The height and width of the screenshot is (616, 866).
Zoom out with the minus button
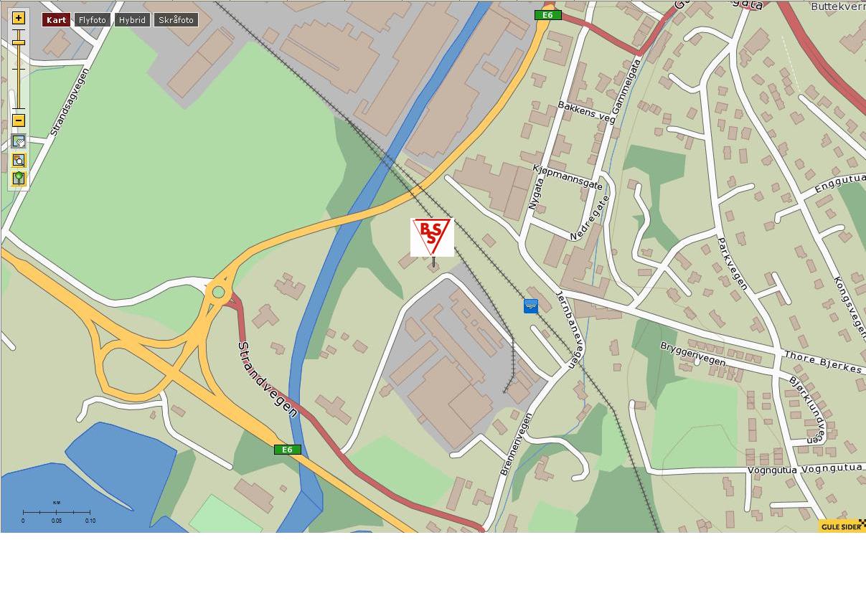click(x=19, y=120)
